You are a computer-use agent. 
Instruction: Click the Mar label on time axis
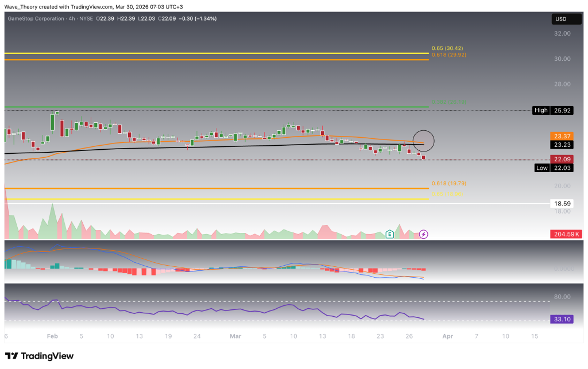point(235,336)
